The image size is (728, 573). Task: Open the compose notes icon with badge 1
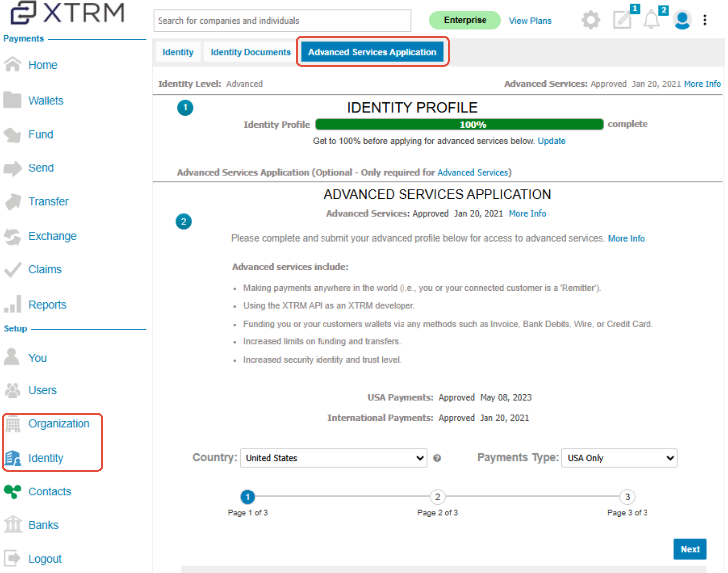tap(622, 20)
